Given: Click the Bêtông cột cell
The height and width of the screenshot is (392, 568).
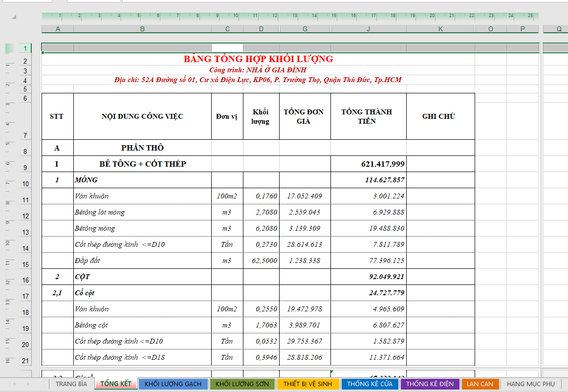Looking at the screenshot, I should pos(142,325).
